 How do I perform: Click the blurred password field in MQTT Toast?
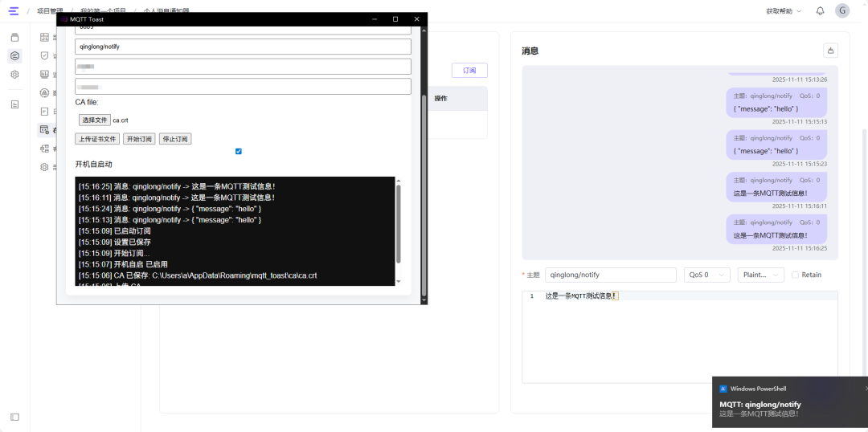[243, 86]
